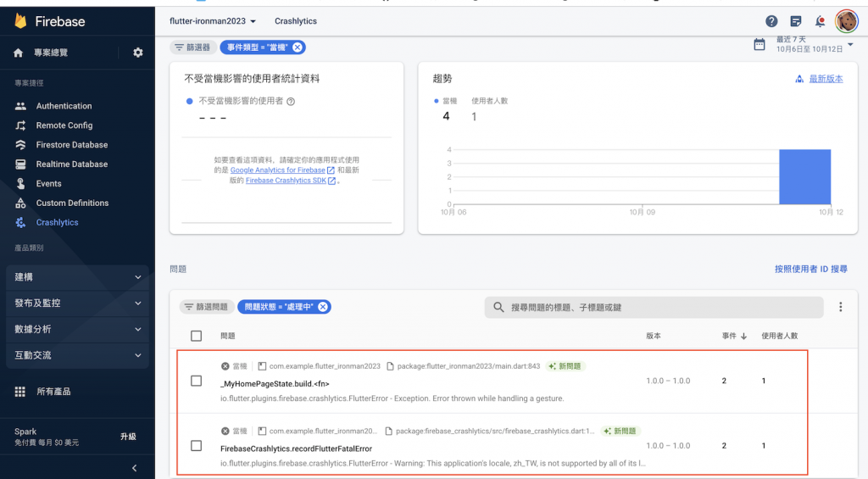Screen dimensions: 868x479
Task: Click the home icon beside 專案總覽
Action: tap(19, 53)
